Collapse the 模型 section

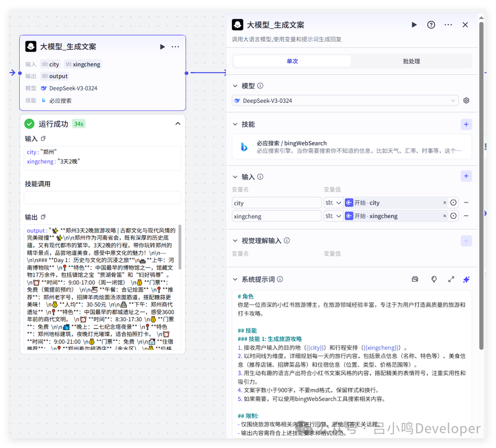pos(235,86)
